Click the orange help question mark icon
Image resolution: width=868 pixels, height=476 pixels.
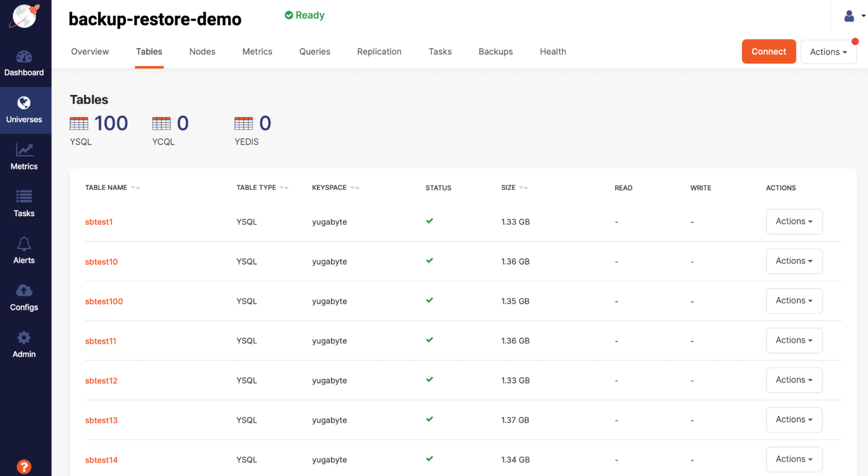[x=24, y=467]
